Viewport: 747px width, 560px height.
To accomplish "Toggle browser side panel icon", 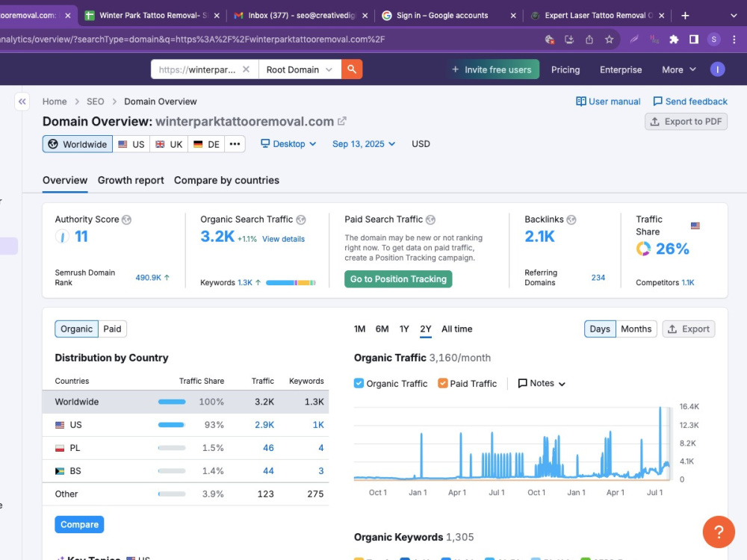I will point(694,40).
